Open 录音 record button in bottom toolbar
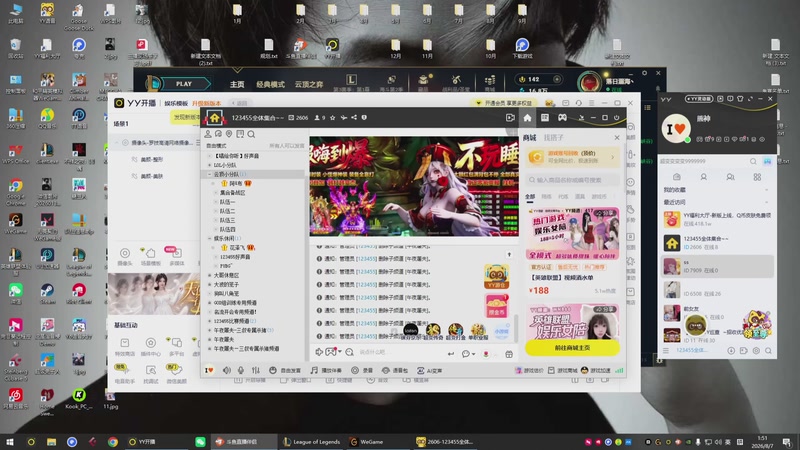Image resolution: width=800 pixels, height=450 pixels. [362, 370]
